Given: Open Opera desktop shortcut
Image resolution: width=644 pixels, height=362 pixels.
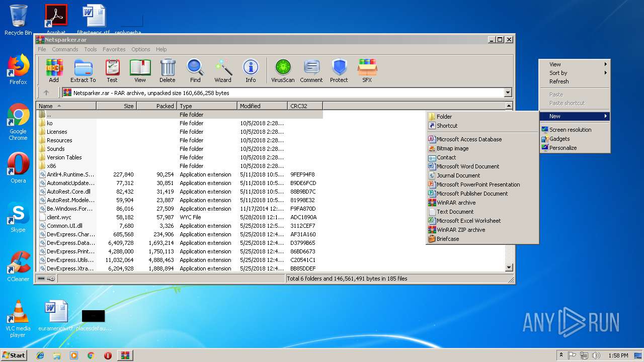Looking at the screenshot, I should 18,168.
